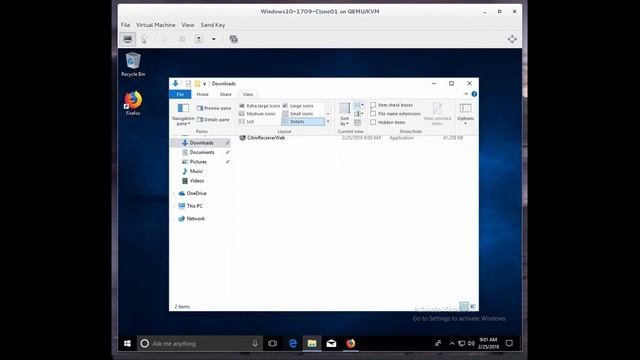Open the Action Center notification icon
This screenshot has height=360, width=640.
pyautogui.click(x=509, y=343)
